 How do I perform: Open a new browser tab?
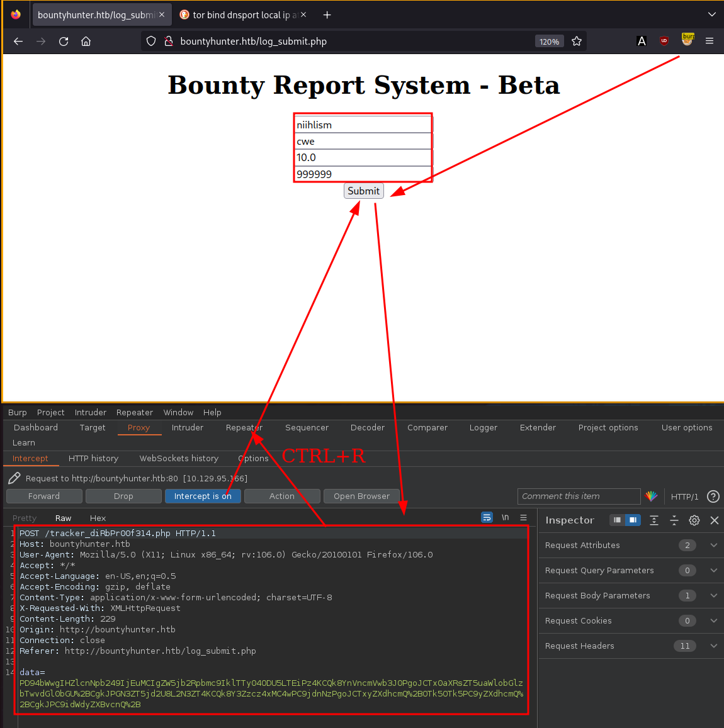click(327, 15)
